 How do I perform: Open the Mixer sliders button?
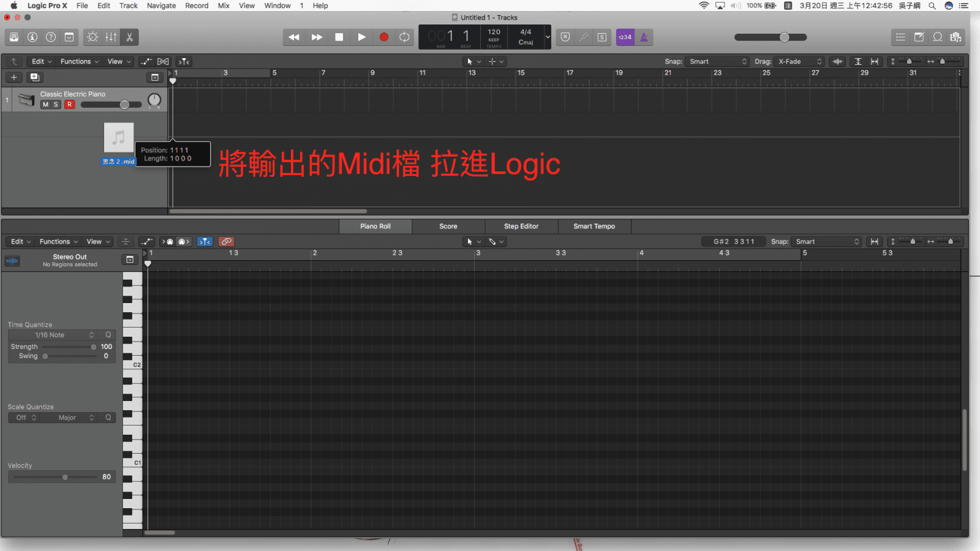click(x=111, y=37)
